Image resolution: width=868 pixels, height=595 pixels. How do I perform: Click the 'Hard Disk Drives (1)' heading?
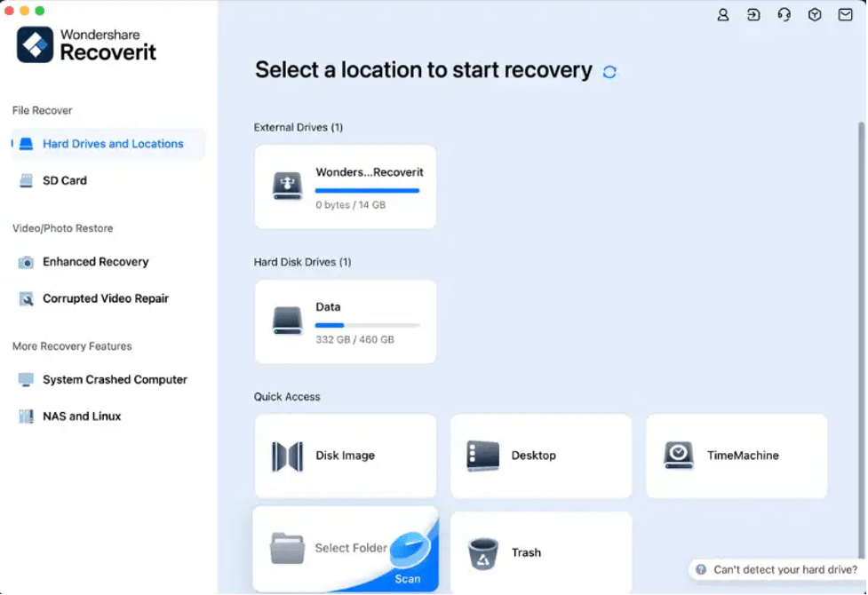tap(302, 262)
